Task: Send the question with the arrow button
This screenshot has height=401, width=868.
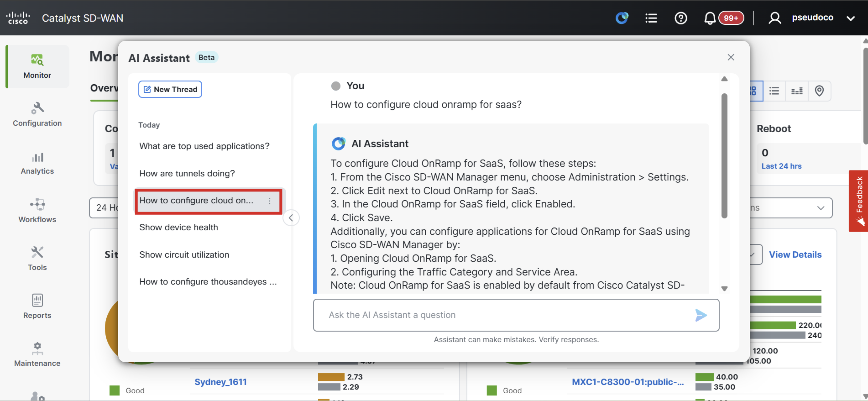Action: (701, 315)
